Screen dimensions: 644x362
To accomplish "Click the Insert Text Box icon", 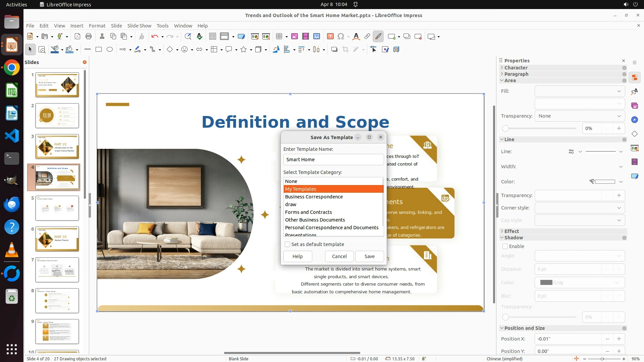I will click(330, 37).
